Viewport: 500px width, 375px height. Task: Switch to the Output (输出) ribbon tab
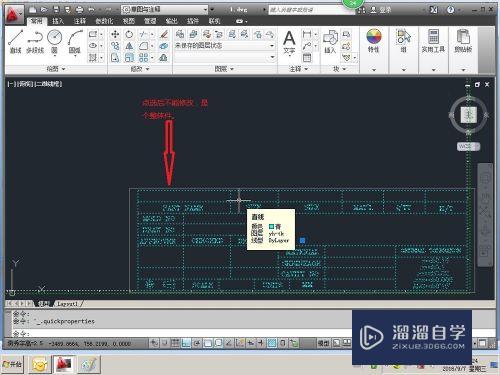[x=171, y=21]
